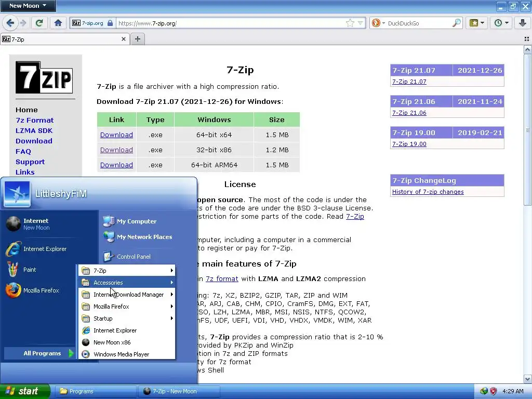Expand Internet Download Manager folder
Screen dimensions: 532x399
coord(127,295)
